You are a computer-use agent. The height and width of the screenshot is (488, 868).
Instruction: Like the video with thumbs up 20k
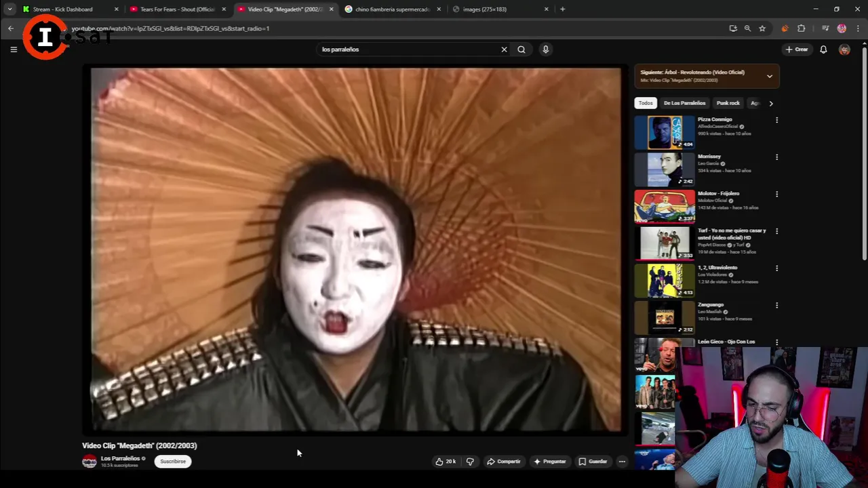tap(446, 462)
